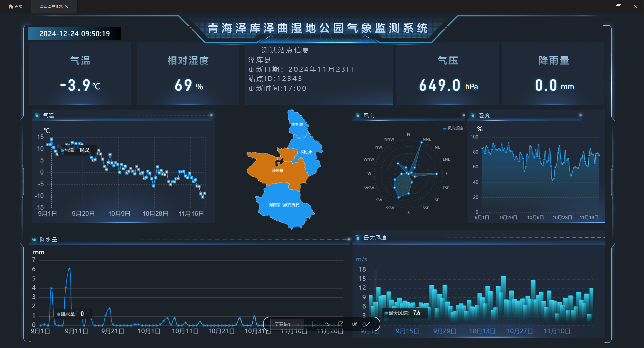Viewport: 644px width, 348px height.
Task: Toggle the 风向频率 legend item
Action: pos(453,128)
